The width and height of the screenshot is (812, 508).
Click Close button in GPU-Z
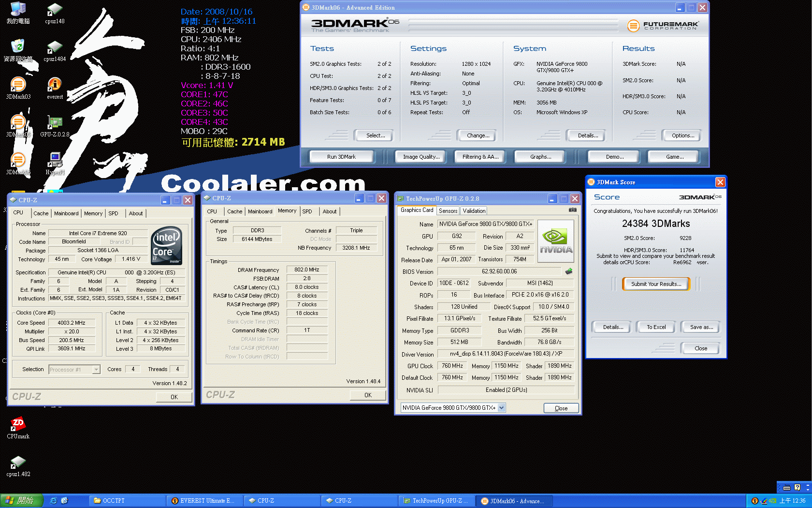[561, 408]
